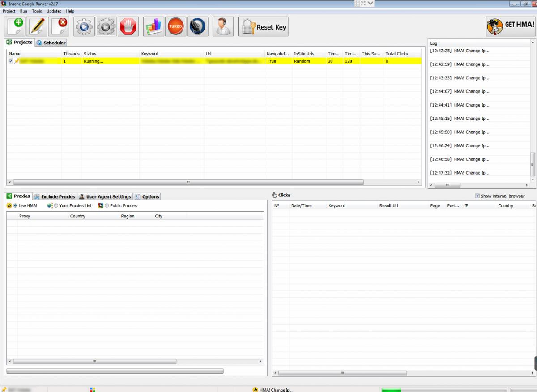Click the icon beside Public Proxies
The width and height of the screenshot is (537, 392).
[x=101, y=206]
